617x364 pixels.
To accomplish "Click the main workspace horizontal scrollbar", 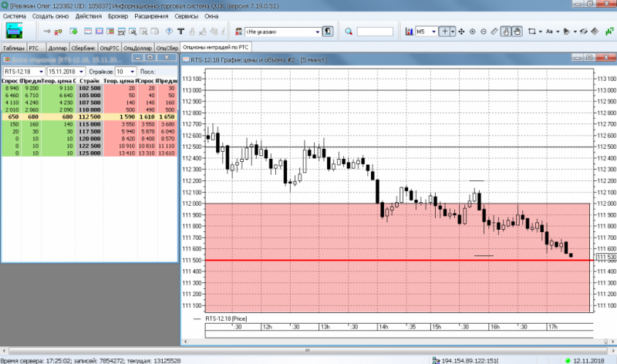I will (308, 350).
